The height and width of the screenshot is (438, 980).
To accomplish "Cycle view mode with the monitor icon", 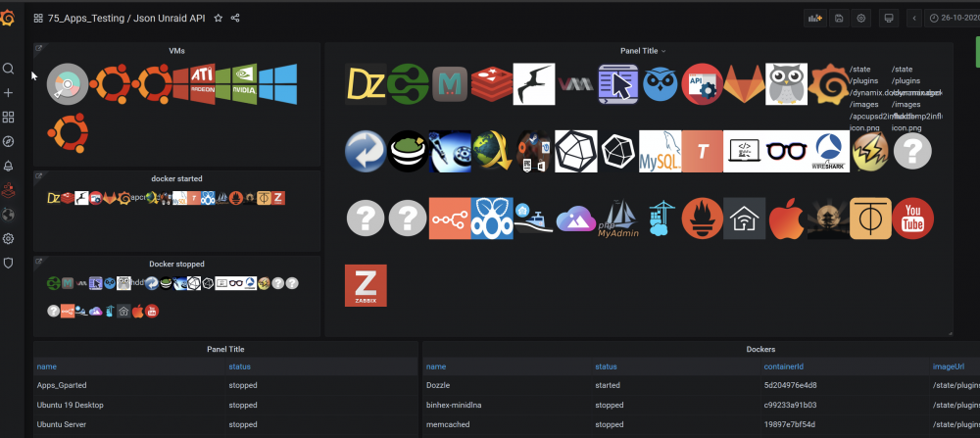I will click(x=888, y=18).
